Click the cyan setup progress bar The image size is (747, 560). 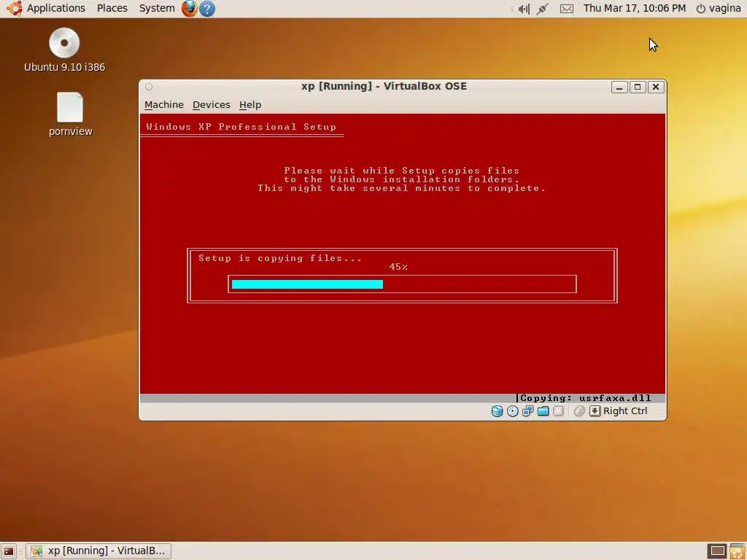coord(307,284)
